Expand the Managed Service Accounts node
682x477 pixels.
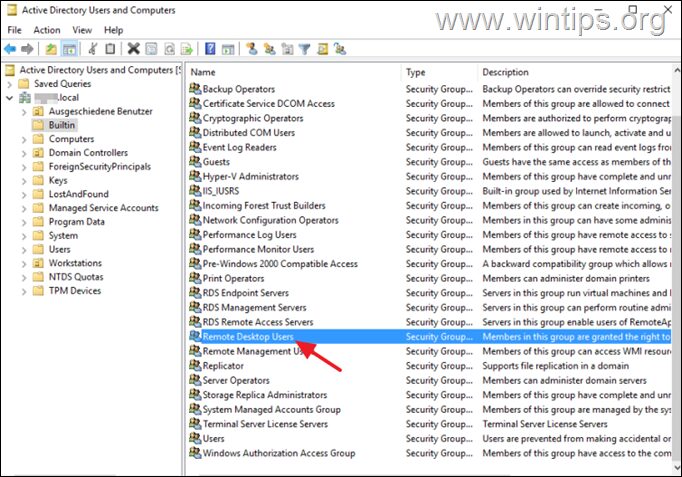[24, 208]
